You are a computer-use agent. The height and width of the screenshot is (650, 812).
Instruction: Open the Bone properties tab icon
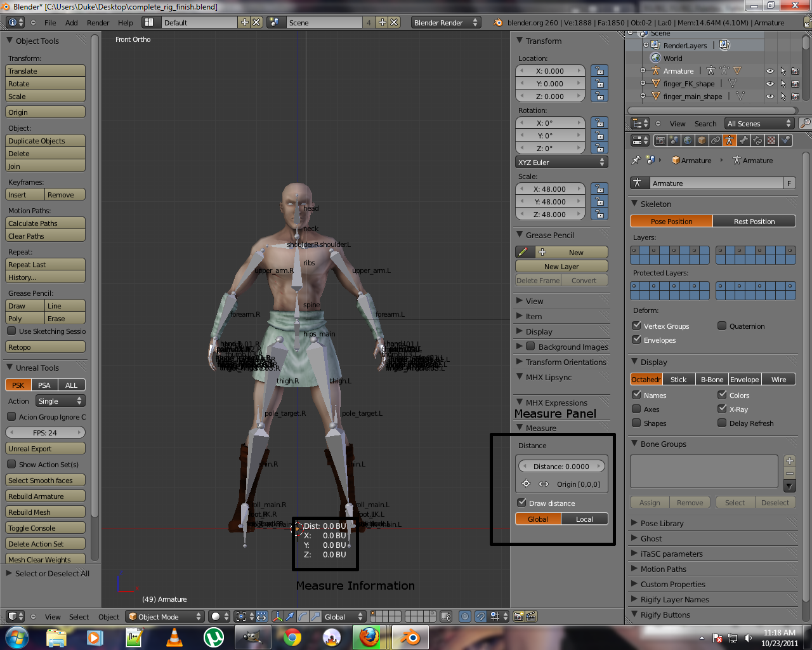pos(743,140)
